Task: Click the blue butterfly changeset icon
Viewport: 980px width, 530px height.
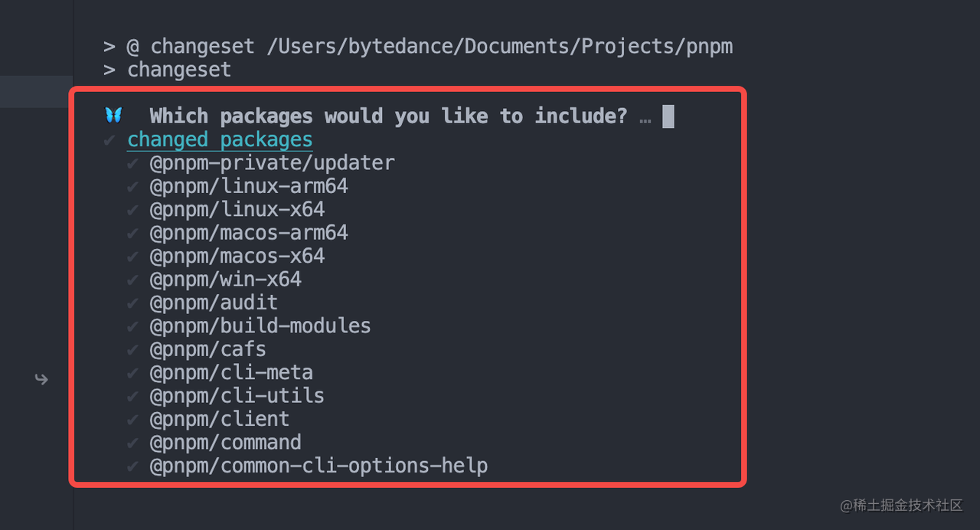Action: coord(113,116)
